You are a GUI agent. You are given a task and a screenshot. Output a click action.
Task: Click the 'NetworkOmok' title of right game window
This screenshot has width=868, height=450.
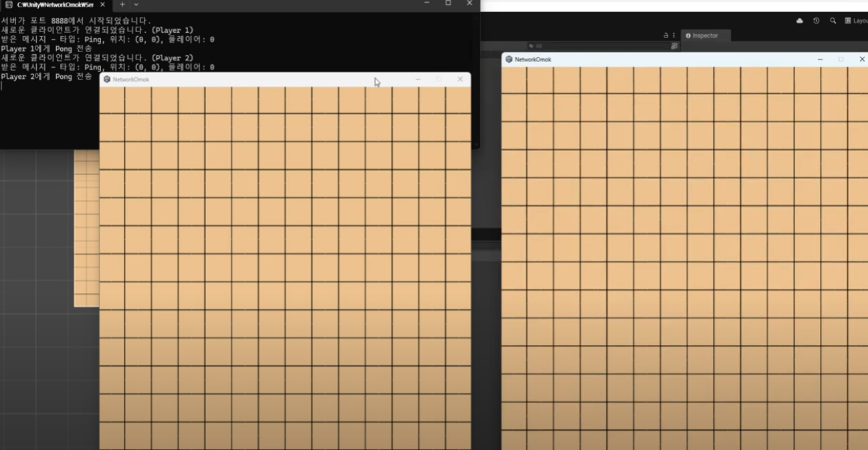pos(533,60)
